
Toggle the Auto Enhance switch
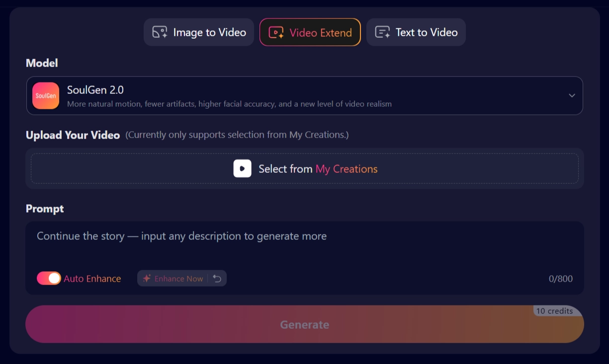[49, 279]
